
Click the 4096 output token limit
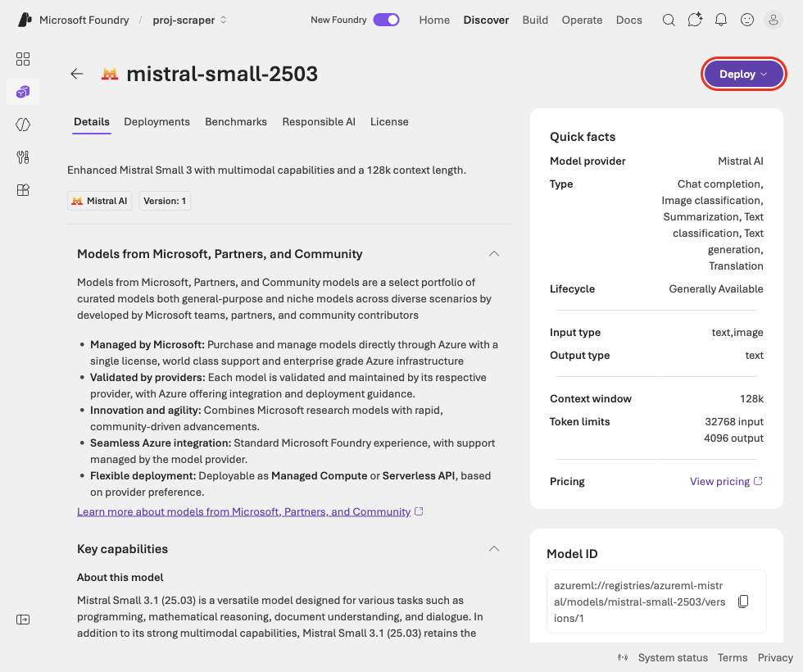tap(733, 438)
